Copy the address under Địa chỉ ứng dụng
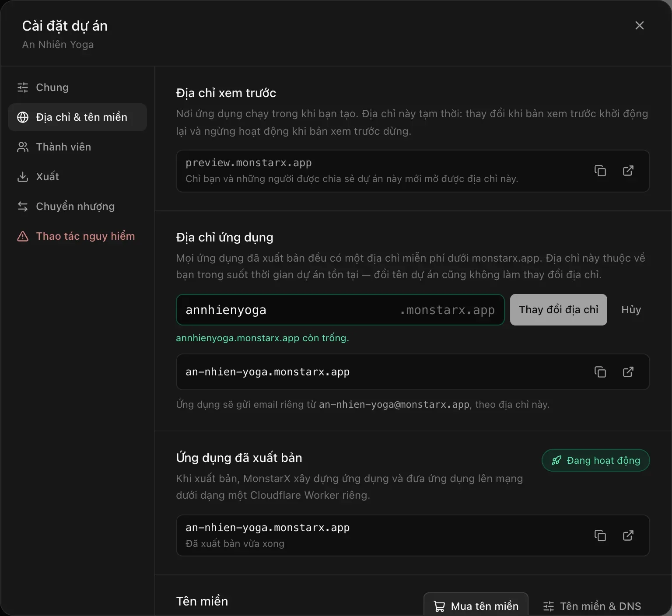672x616 pixels. [600, 372]
